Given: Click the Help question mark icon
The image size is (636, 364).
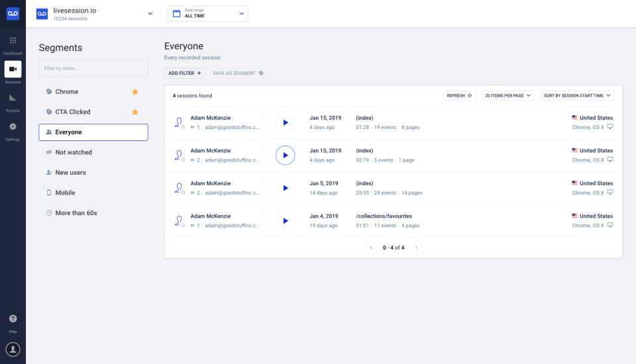Looking at the screenshot, I should point(13,319).
